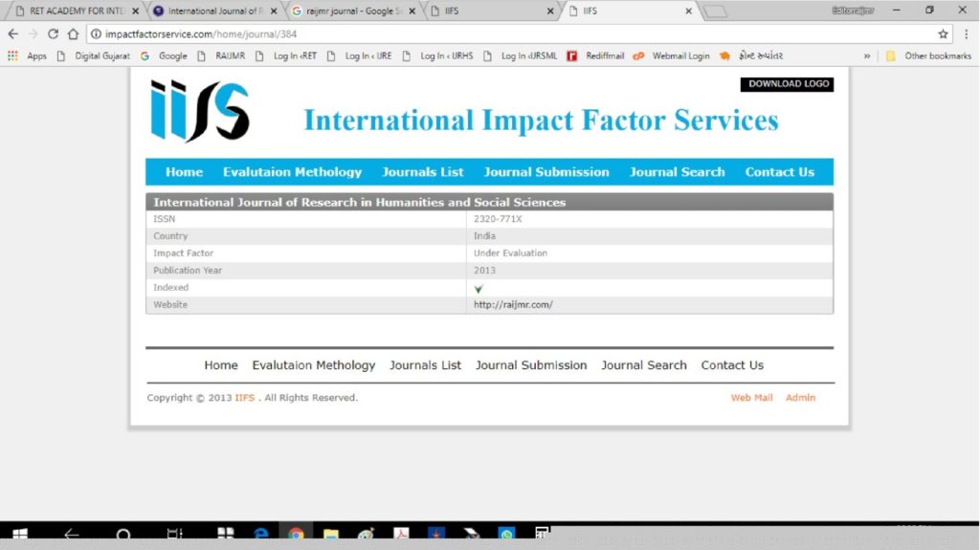
Task: Go back with the browser back arrow
Action: click(x=13, y=33)
